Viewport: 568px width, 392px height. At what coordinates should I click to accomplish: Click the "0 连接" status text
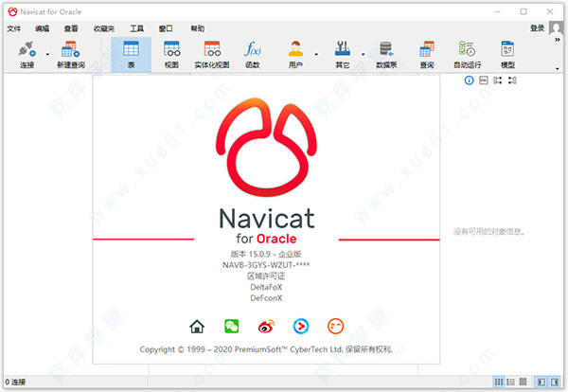(15, 382)
